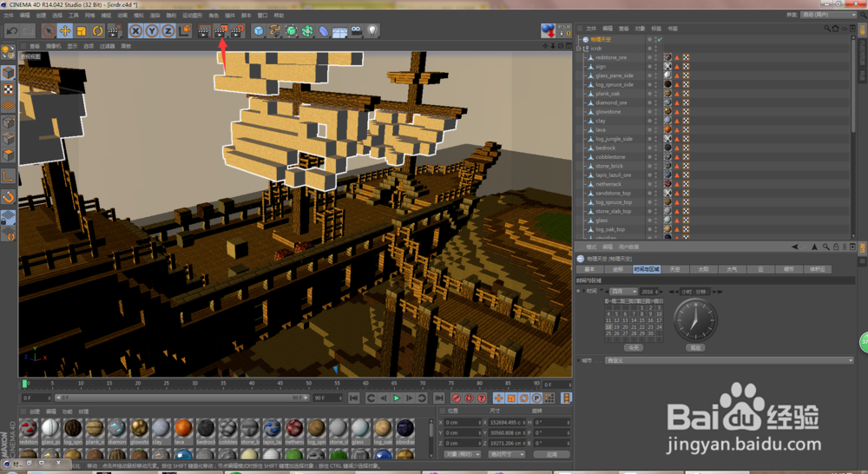Screen dimensions: 868x474
Task: Open Render Settings clapperboard with gear
Action: coord(237,31)
